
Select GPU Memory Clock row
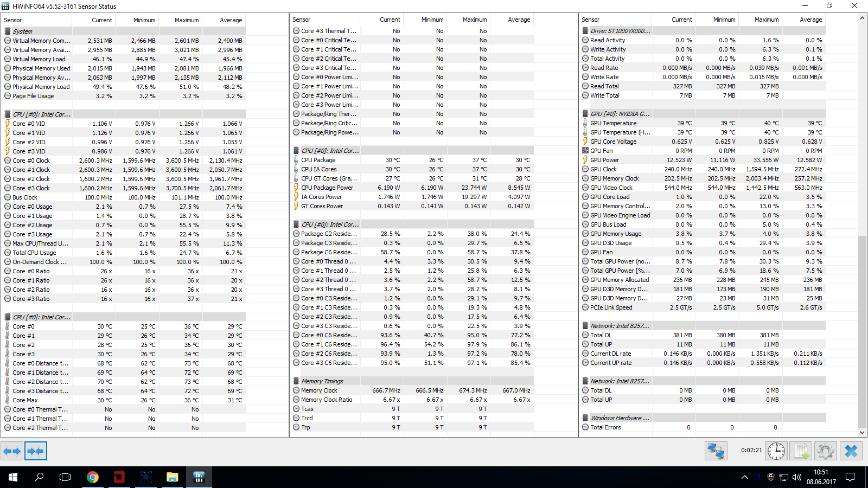pyautogui.click(x=703, y=178)
